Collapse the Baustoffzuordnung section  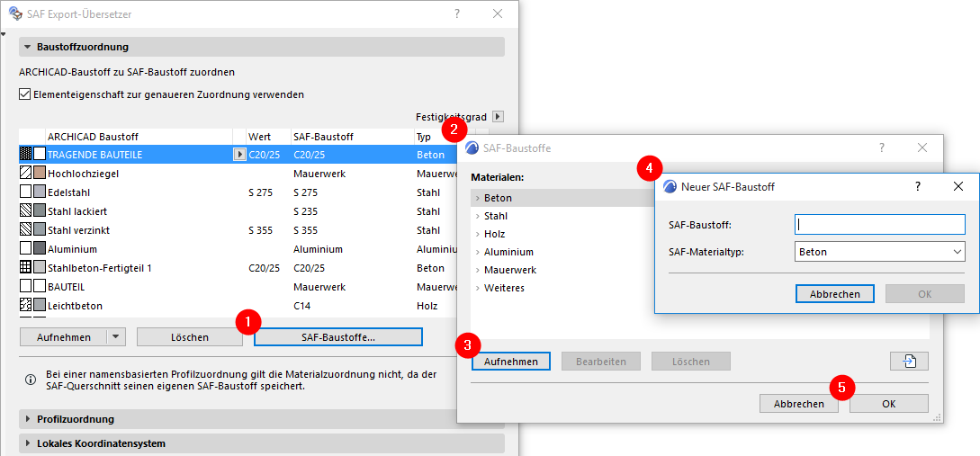click(27, 47)
